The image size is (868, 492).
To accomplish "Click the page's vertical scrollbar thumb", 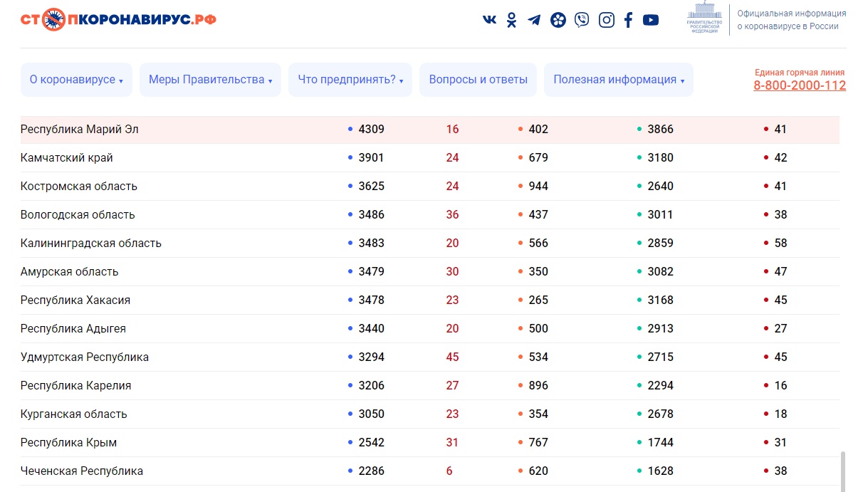I will [844, 470].
